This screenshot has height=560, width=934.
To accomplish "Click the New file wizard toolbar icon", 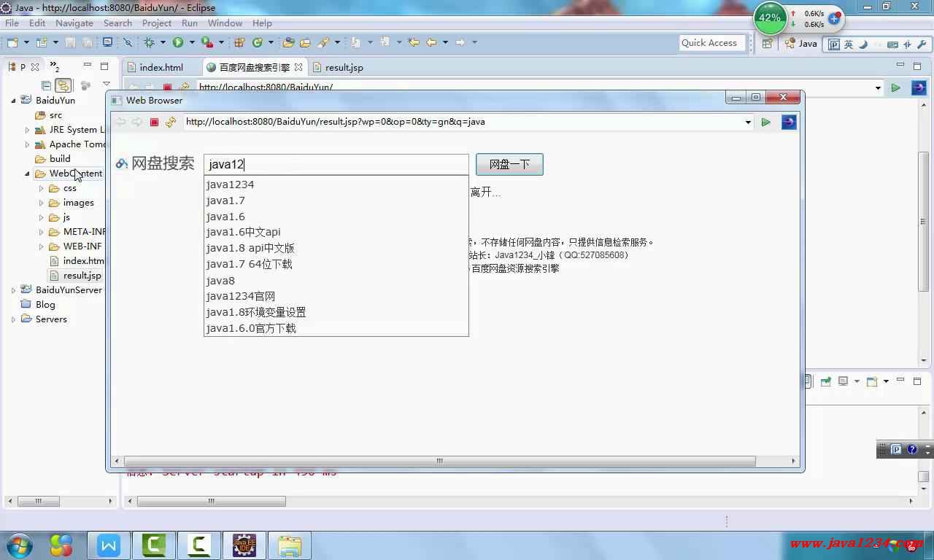I will [x=12, y=42].
